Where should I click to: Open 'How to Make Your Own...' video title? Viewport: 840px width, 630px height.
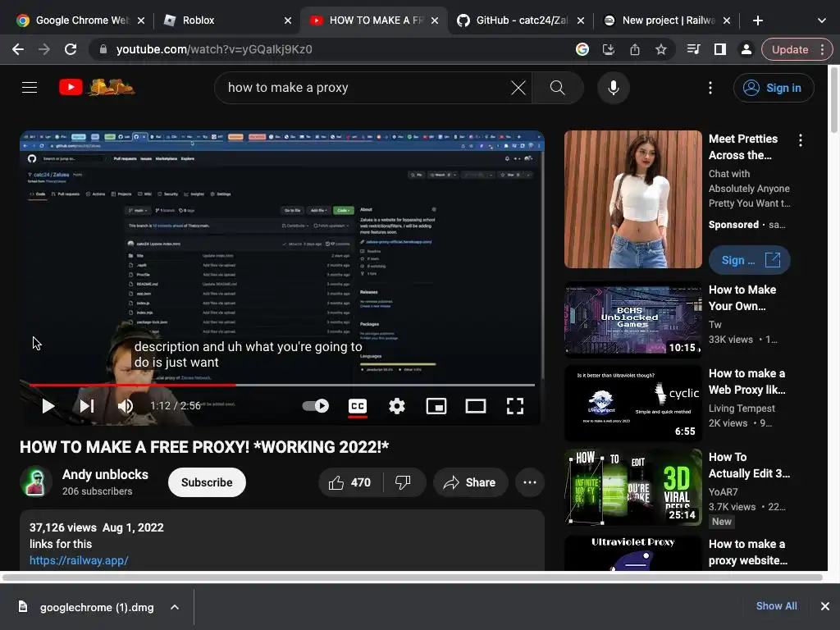point(742,298)
